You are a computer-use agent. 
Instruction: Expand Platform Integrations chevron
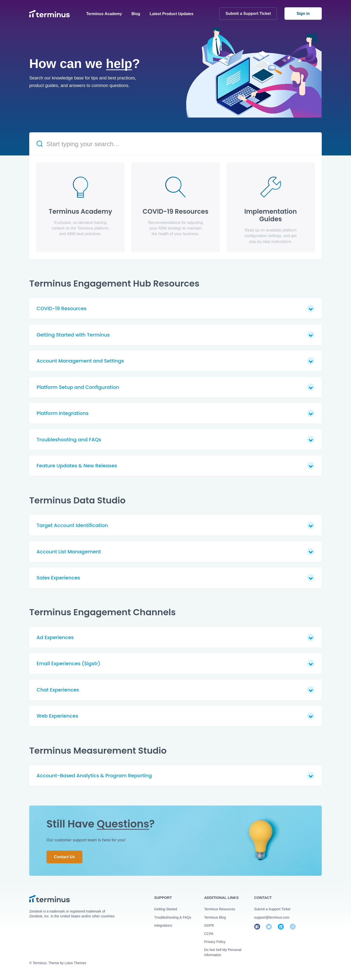[x=311, y=413]
